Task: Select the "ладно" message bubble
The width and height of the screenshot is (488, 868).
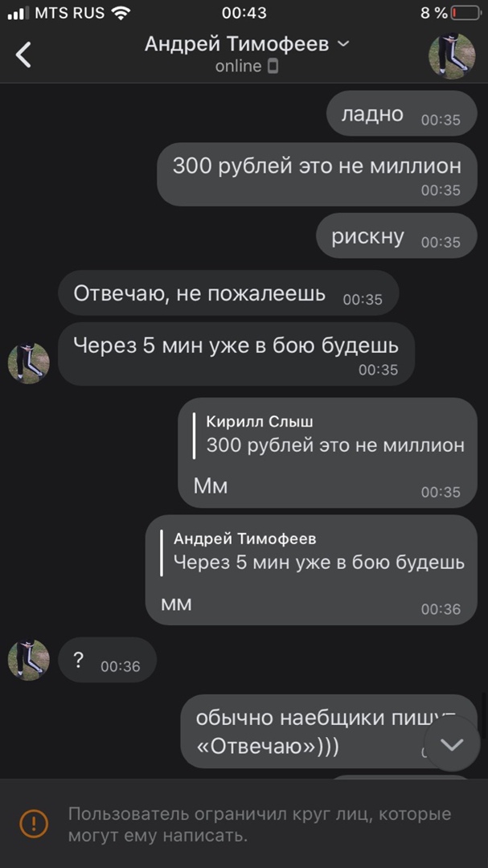Action: tap(402, 113)
